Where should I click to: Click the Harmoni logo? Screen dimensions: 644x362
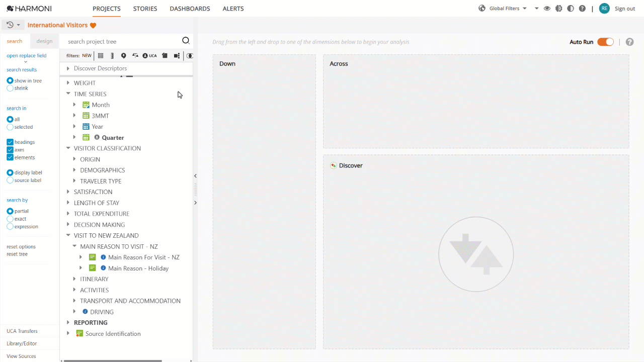pyautogui.click(x=29, y=9)
